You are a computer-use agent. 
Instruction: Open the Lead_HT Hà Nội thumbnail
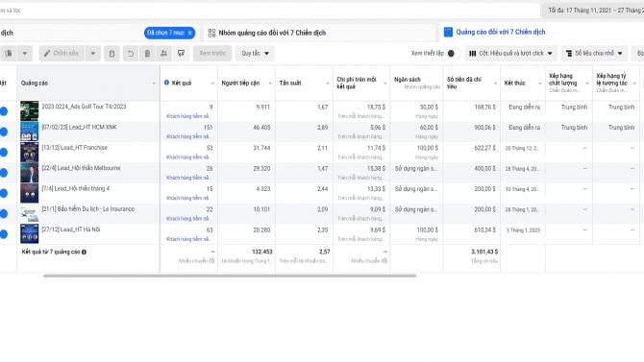[x=29, y=234]
